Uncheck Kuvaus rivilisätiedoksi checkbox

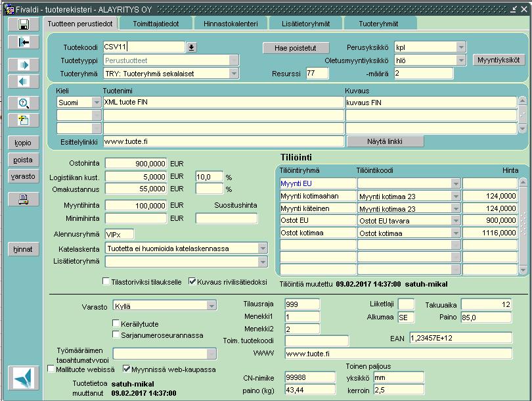pos(192,281)
